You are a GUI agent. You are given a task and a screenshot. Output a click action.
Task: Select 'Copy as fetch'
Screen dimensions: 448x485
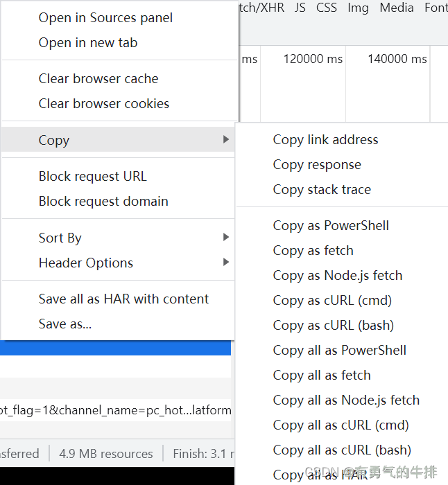click(313, 251)
